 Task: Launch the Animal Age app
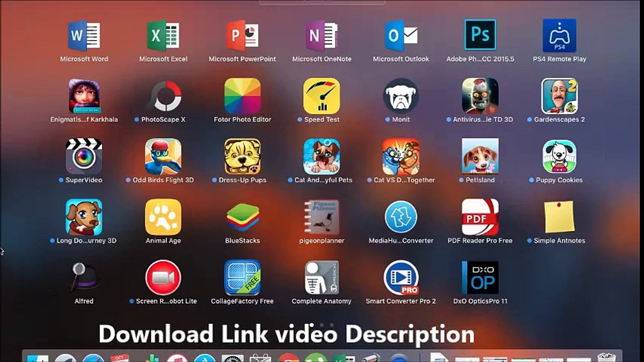click(163, 217)
